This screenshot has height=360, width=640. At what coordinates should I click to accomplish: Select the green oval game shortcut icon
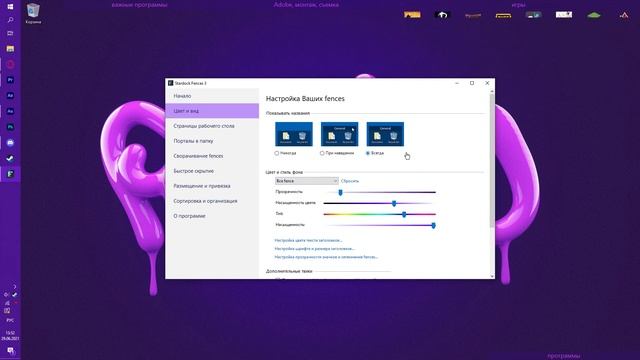tap(594, 15)
